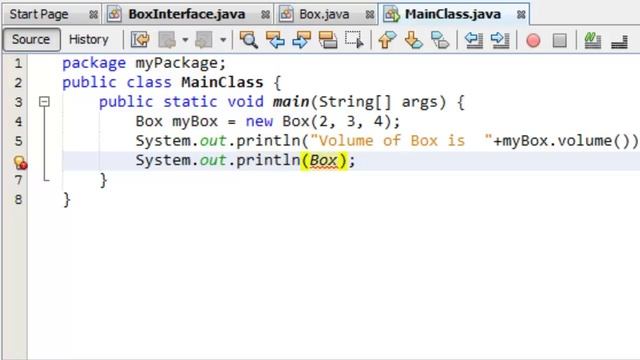Image resolution: width=640 pixels, height=360 pixels.
Task: Click 'new' keyword on line 4
Action: [x=259, y=122]
